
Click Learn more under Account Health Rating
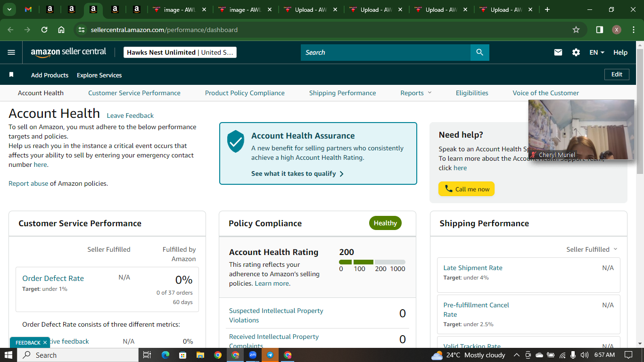pyautogui.click(x=272, y=283)
